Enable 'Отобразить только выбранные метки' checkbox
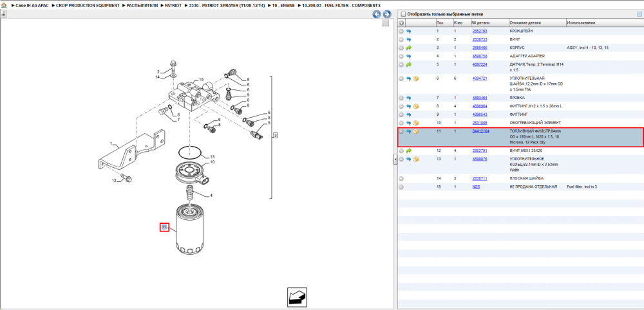644x310 pixels. click(x=403, y=14)
